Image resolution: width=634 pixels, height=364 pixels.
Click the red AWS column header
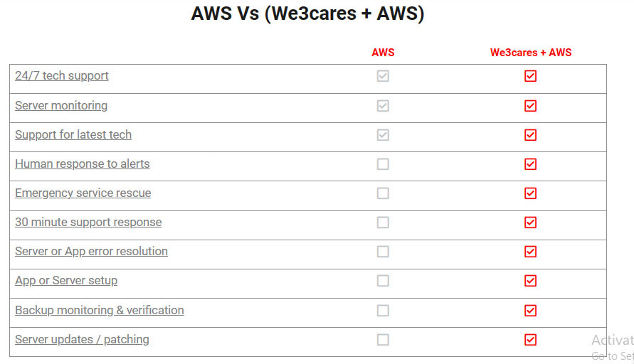click(x=383, y=53)
